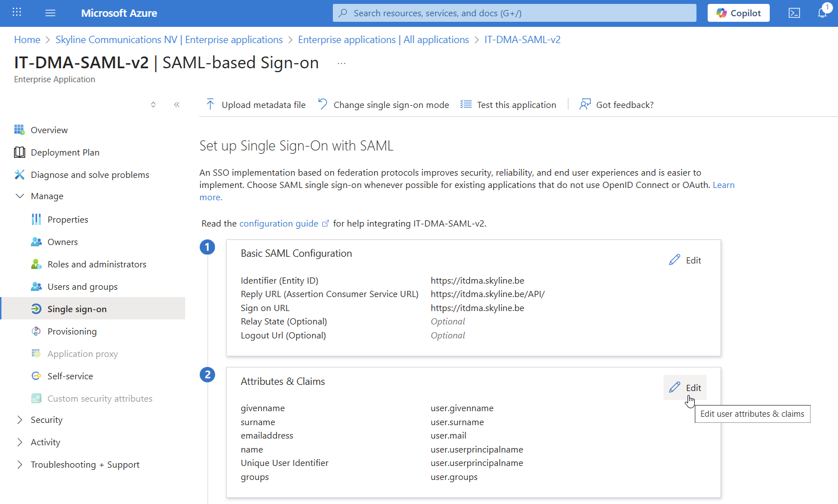
Task: Click the user.groups claim value
Action: pos(454,477)
